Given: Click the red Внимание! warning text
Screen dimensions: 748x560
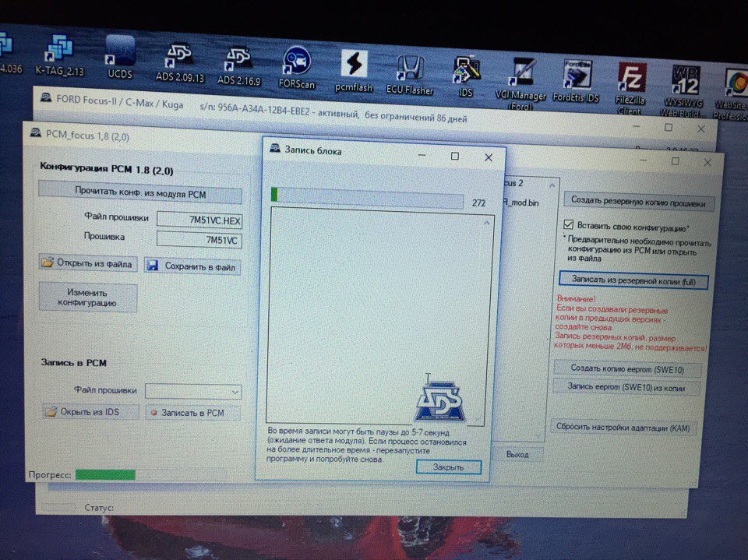Looking at the screenshot, I should click(576, 299).
